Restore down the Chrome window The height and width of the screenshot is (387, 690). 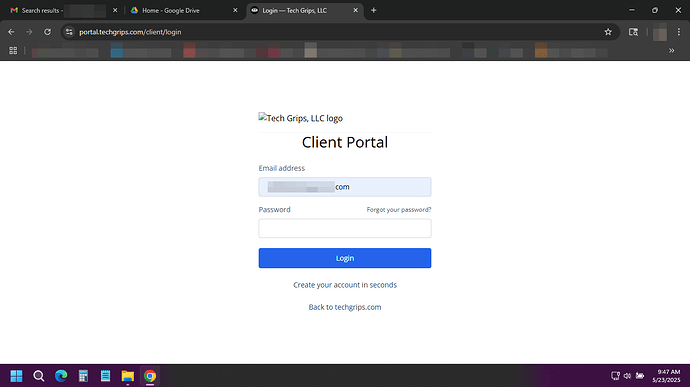(x=655, y=10)
